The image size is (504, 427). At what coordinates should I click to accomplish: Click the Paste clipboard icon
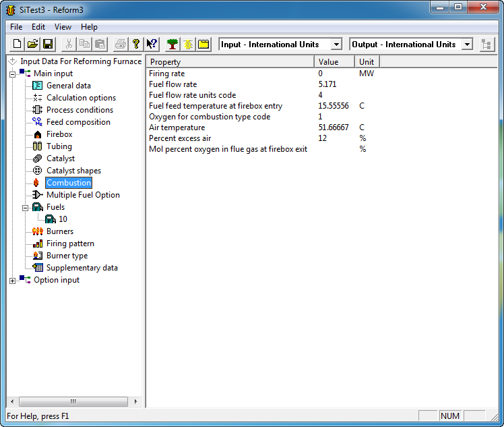pyautogui.click(x=100, y=44)
